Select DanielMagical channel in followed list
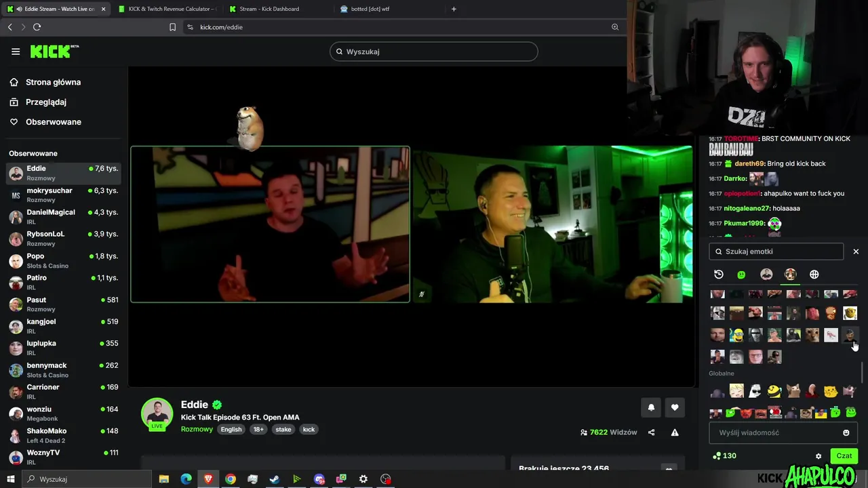This screenshot has width=868, height=488. click(64, 217)
